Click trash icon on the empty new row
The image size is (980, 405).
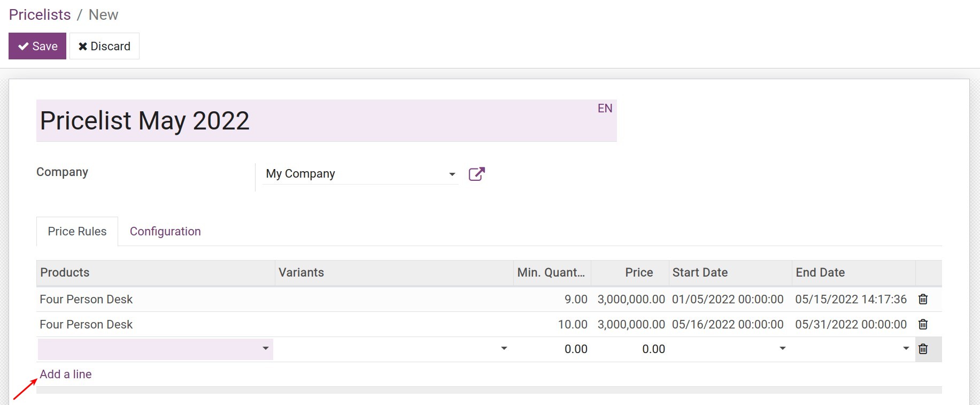(x=923, y=349)
